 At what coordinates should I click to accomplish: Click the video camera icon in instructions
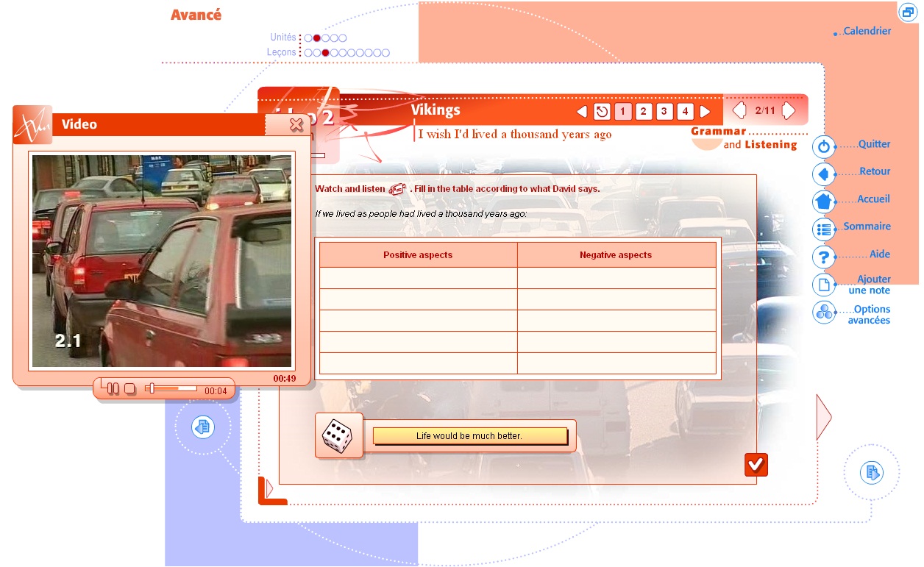click(x=397, y=189)
